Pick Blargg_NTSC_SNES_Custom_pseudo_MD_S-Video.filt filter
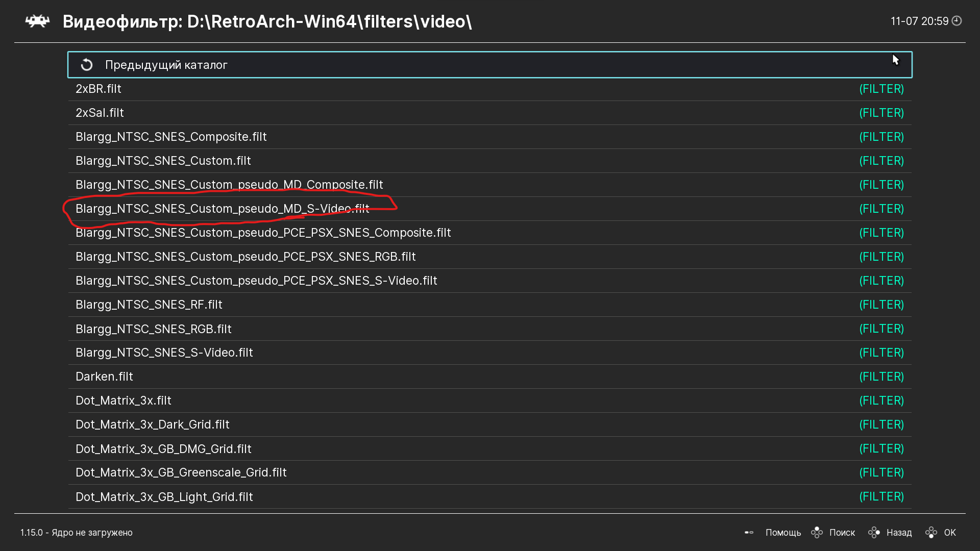Screen dimensions: 980x551 (222, 209)
